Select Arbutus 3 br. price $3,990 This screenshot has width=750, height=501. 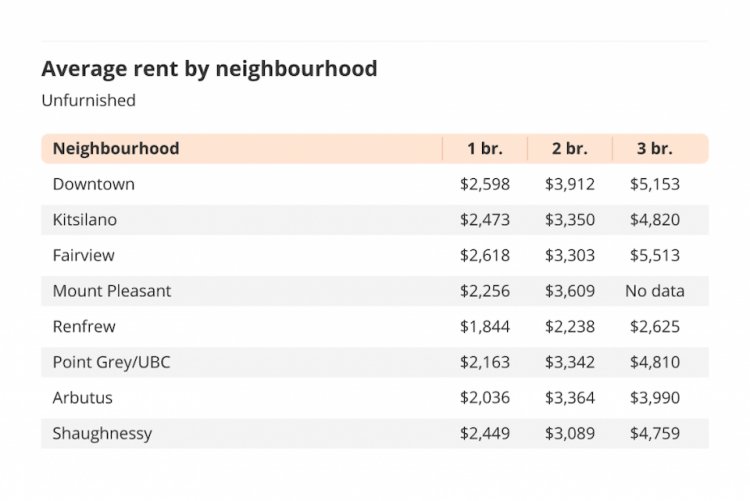(655, 398)
